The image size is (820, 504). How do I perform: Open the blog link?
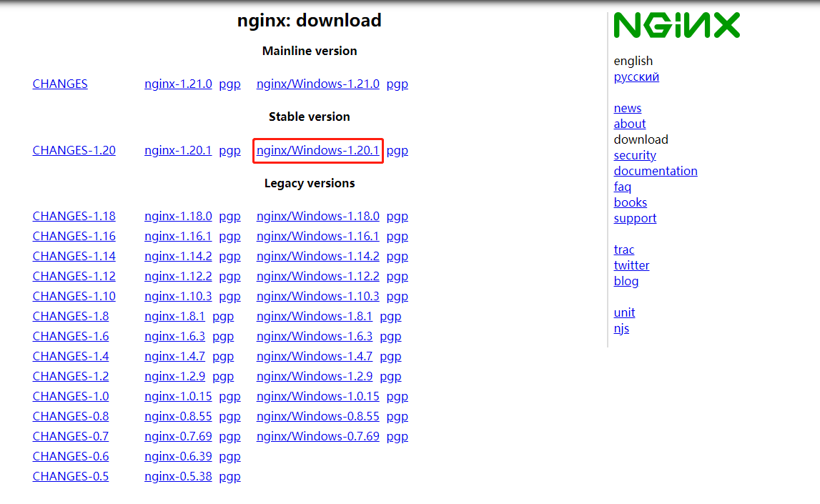pos(626,281)
